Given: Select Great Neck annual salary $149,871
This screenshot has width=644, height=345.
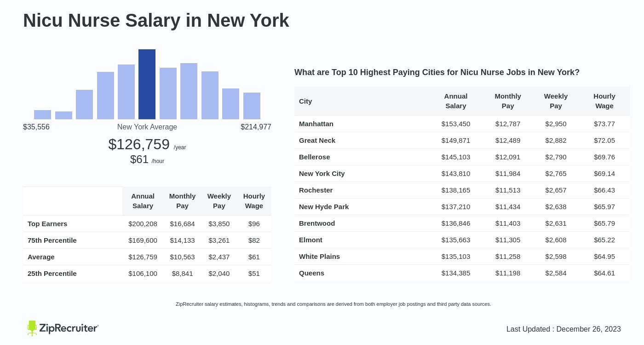Looking at the screenshot, I should (456, 140).
